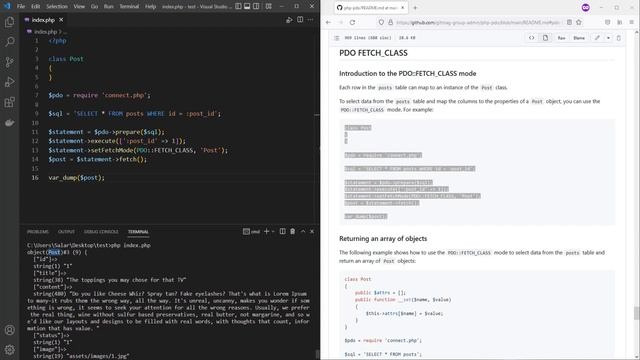Screen dimensions: 640x360
Task: Open the Extensions view
Action: [x=9, y=102]
